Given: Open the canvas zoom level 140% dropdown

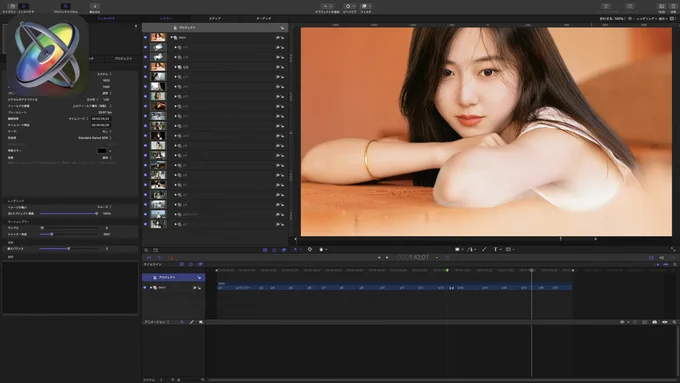Looking at the screenshot, I should [x=613, y=19].
